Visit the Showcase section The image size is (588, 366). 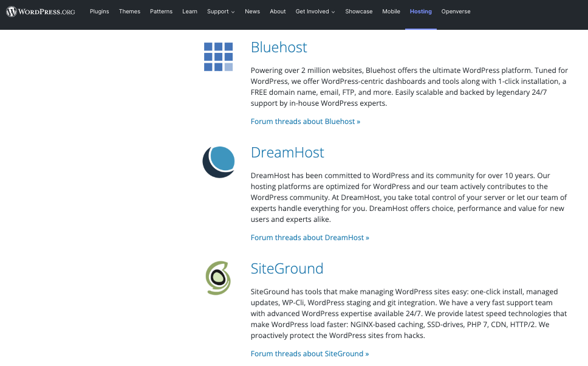click(x=359, y=12)
